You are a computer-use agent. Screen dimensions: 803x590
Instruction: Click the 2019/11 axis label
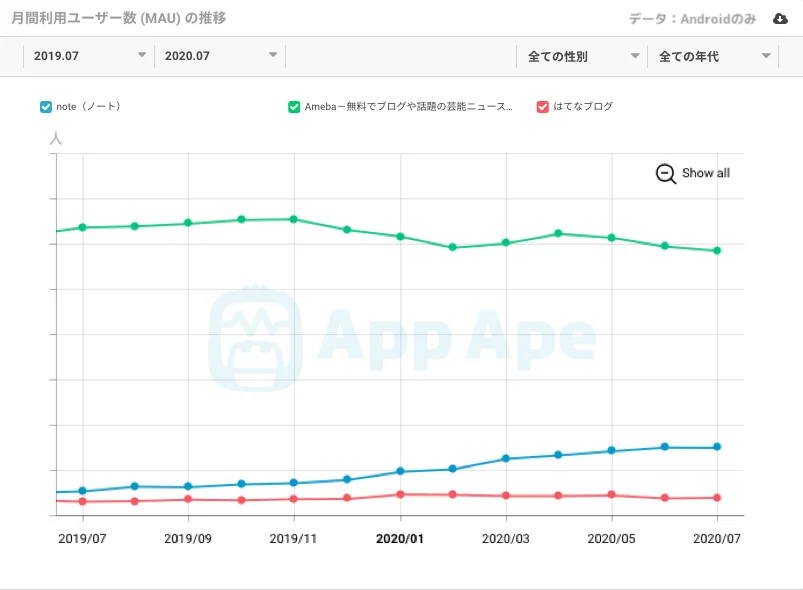click(x=293, y=539)
